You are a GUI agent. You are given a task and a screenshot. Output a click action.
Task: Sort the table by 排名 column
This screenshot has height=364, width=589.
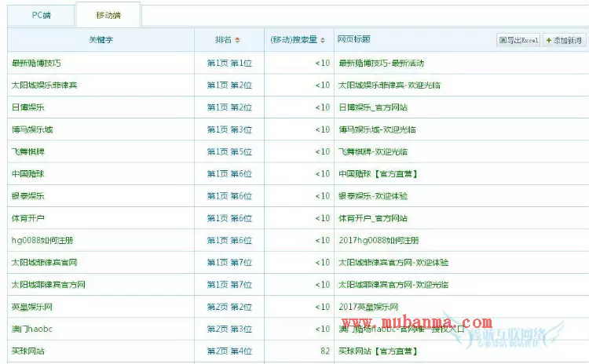coord(223,40)
